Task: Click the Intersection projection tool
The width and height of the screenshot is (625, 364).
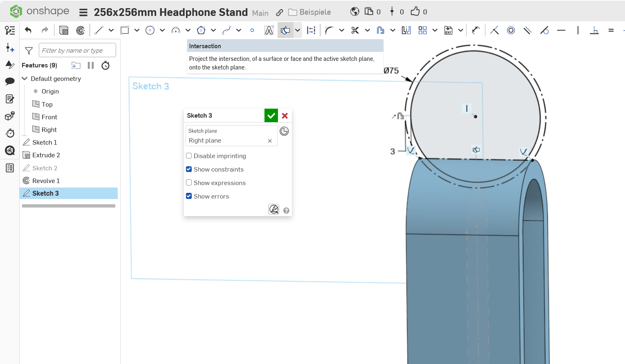Action: [285, 30]
